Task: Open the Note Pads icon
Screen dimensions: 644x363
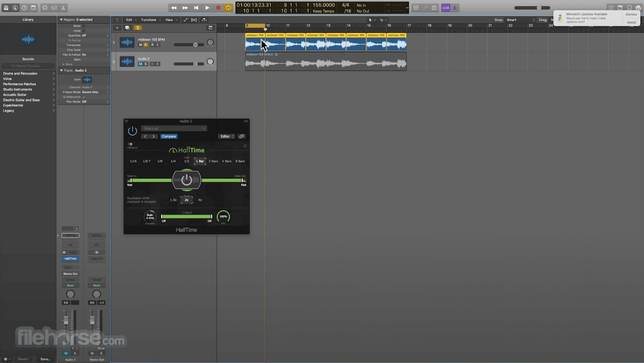Action: 620,8
